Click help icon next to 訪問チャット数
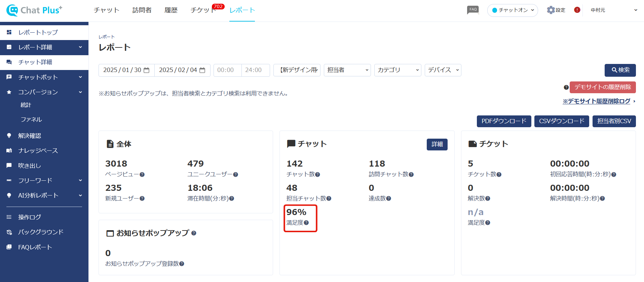Image resolution: width=644 pixels, height=282 pixels. (411, 175)
